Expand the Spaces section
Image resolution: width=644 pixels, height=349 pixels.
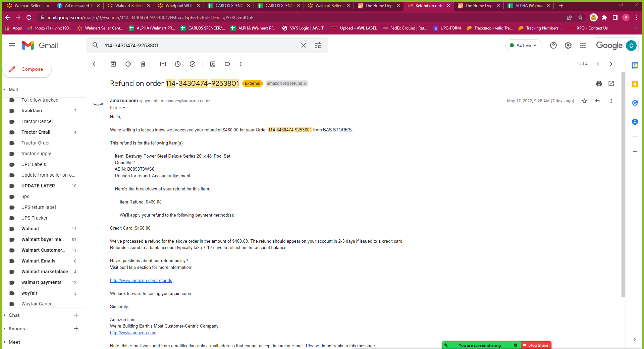click(4, 329)
